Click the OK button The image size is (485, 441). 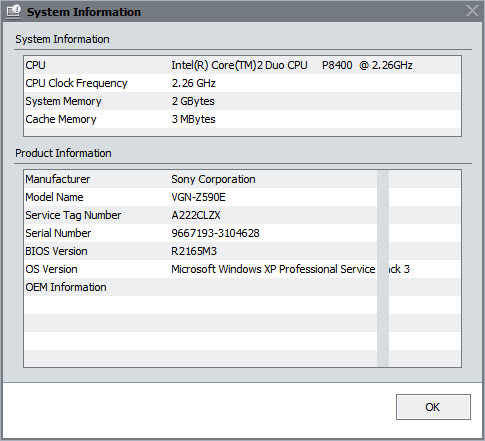[433, 407]
